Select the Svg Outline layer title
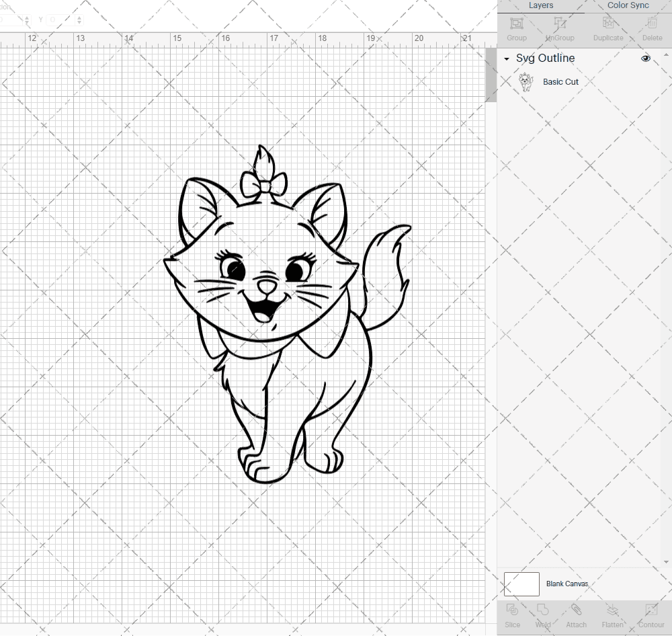 coord(545,58)
